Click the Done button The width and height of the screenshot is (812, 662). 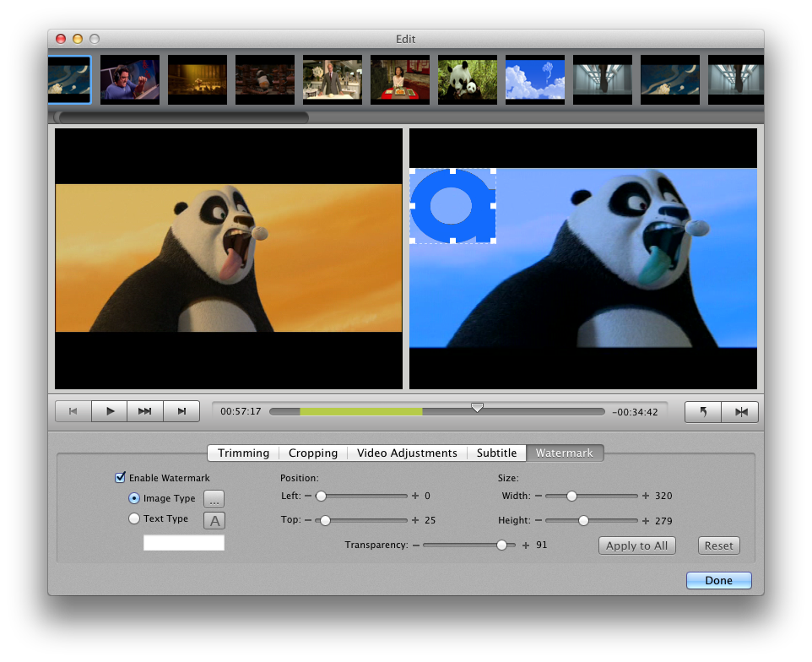tap(718, 581)
